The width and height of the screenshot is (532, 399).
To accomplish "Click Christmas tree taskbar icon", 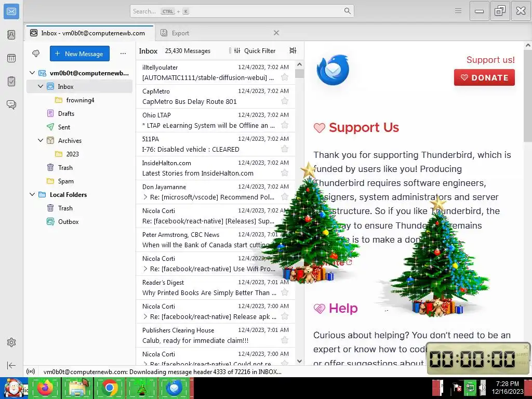I will (x=142, y=388).
